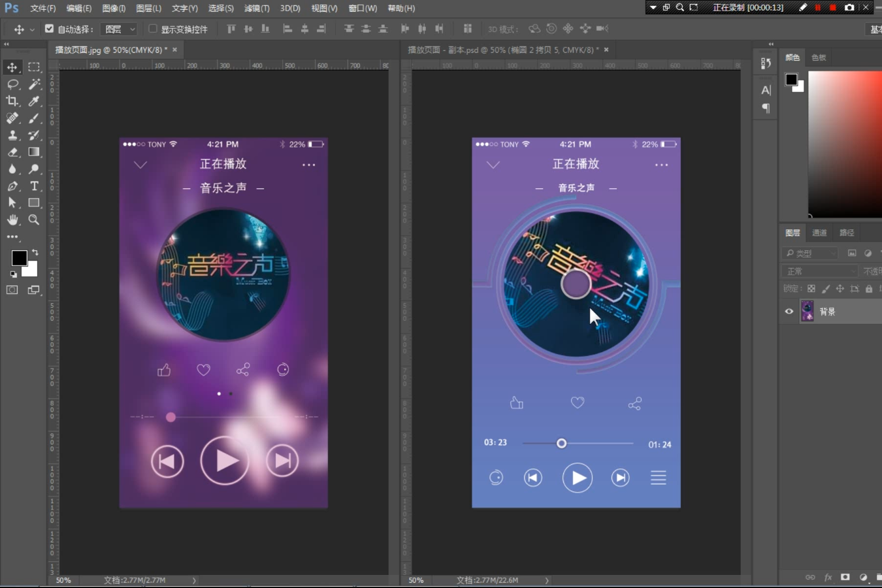
Task: Open the 文件(F) menu
Action: coord(43,8)
